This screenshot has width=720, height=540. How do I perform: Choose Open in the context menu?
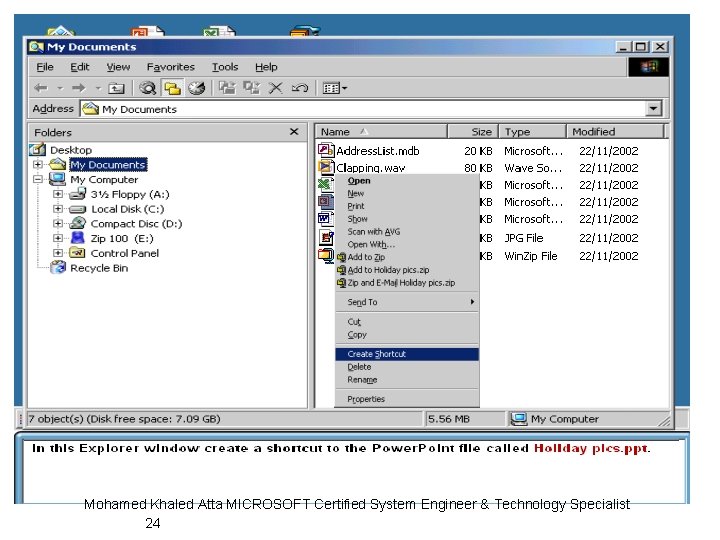(x=407, y=180)
